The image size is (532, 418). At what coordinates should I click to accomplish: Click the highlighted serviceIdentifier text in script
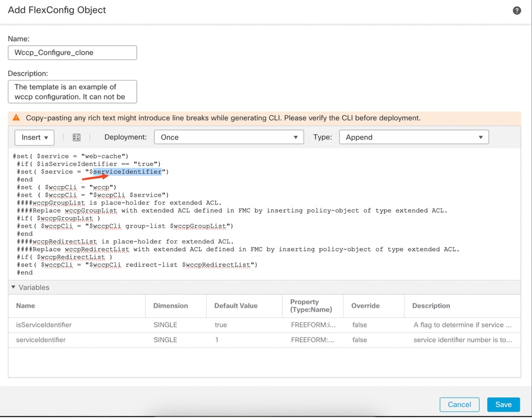[127, 172]
